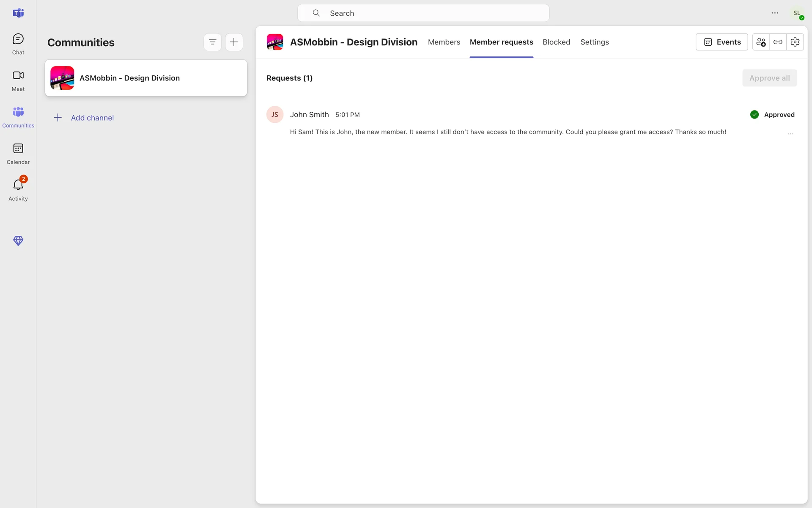Open the Chat section in sidebar
The image size is (812, 508).
click(18, 44)
